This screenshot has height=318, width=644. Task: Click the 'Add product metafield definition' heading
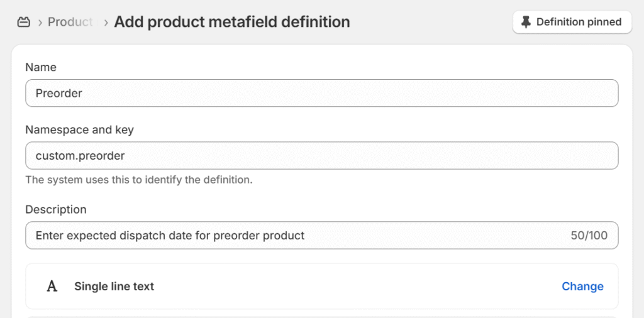tap(231, 22)
